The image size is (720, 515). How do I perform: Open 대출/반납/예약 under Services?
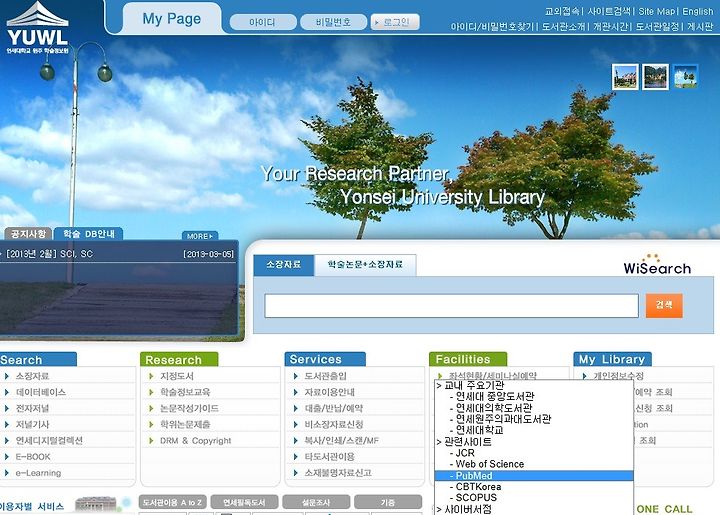click(334, 409)
